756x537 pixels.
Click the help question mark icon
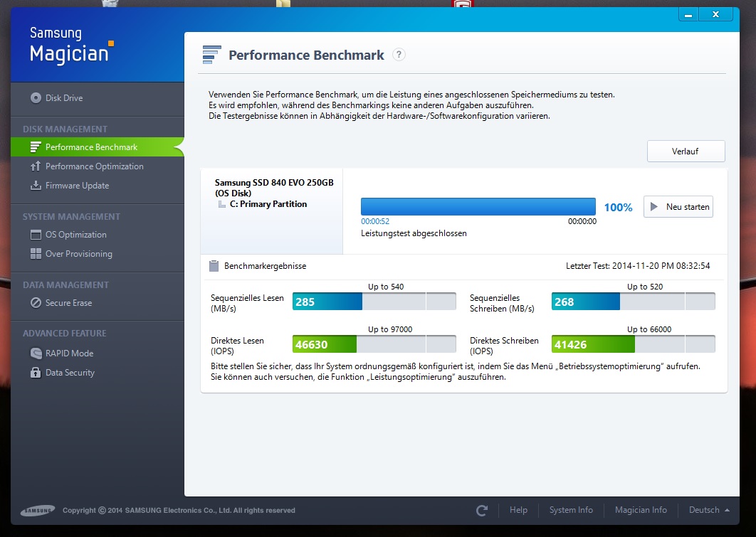(399, 55)
